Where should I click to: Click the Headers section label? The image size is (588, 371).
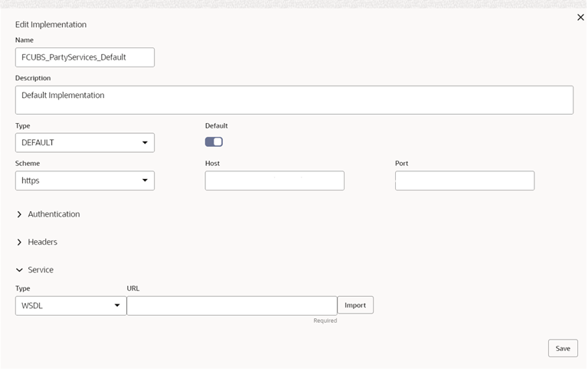pyautogui.click(x=42, y=242)
